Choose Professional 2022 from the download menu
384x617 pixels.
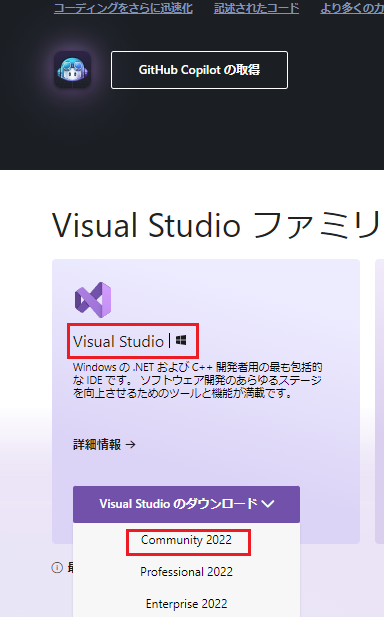[186, 572]
